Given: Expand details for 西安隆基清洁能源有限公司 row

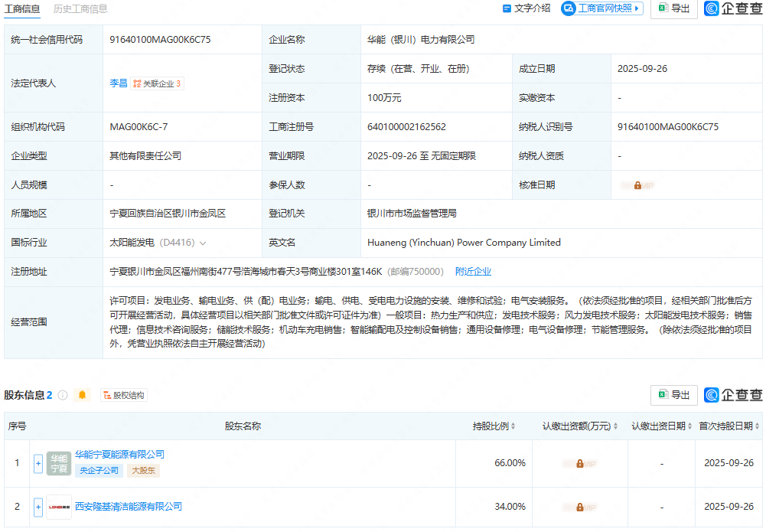Looking at the screenshot, I should (37, 507).
